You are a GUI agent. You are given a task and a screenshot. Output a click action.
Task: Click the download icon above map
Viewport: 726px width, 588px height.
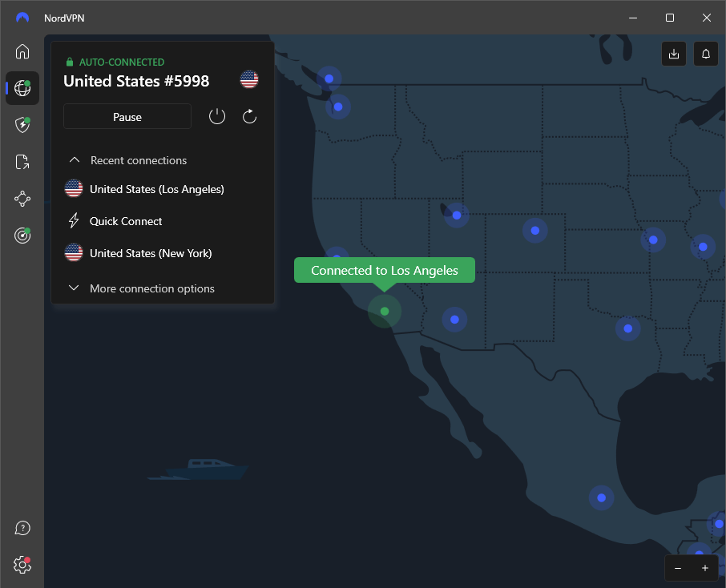(674, 54)
